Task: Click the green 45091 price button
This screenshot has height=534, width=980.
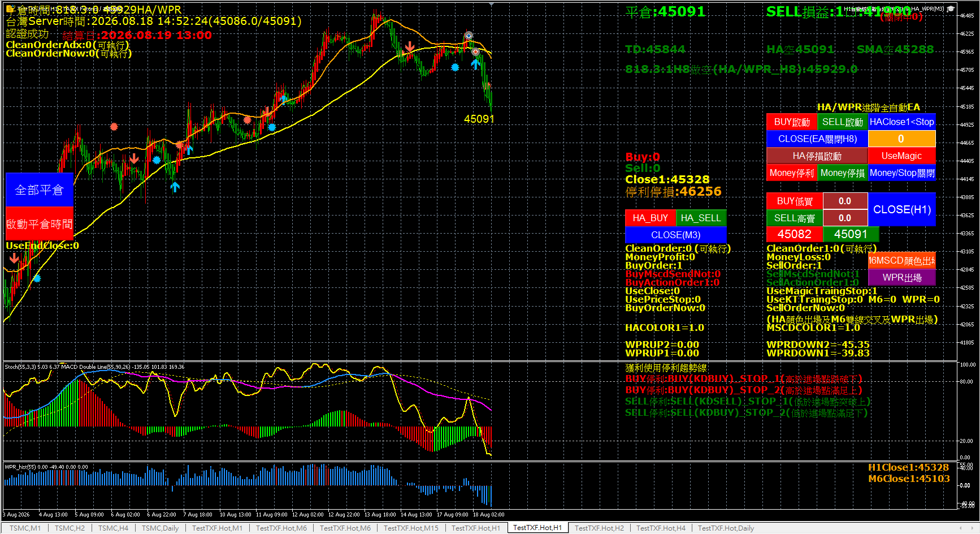Action: 851,234
